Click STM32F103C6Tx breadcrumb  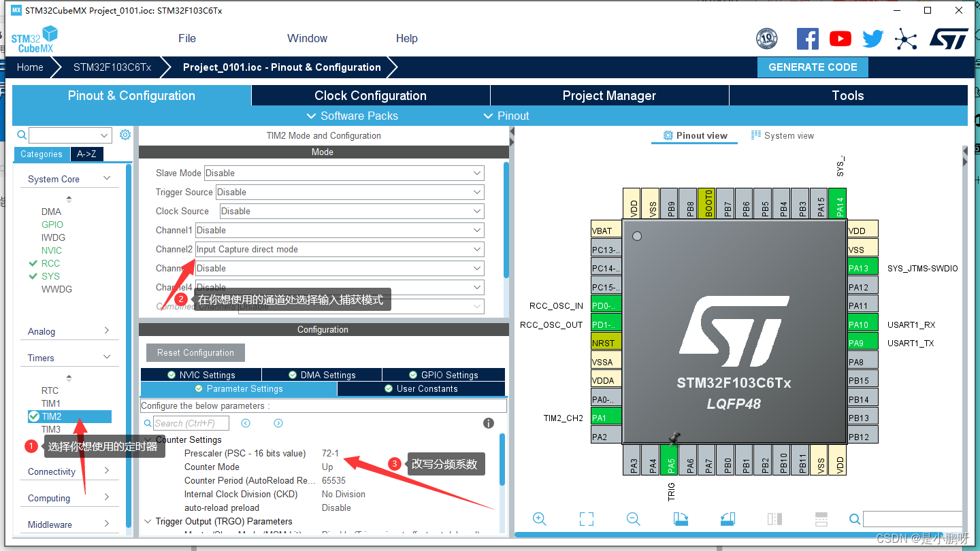coord(112,67)
